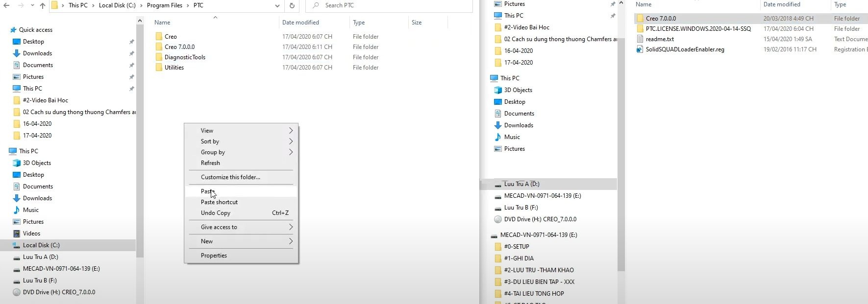Select the Utilities folder icon

point(159,68)
